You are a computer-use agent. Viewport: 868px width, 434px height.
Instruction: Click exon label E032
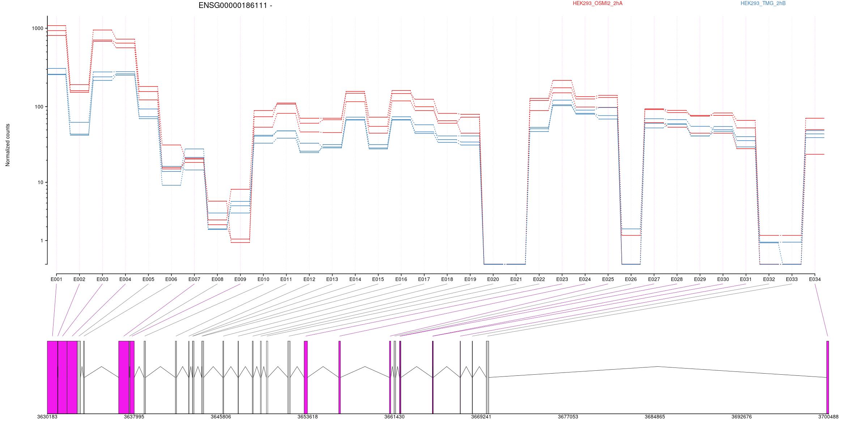pyautogui.click(x=769, y=279)
